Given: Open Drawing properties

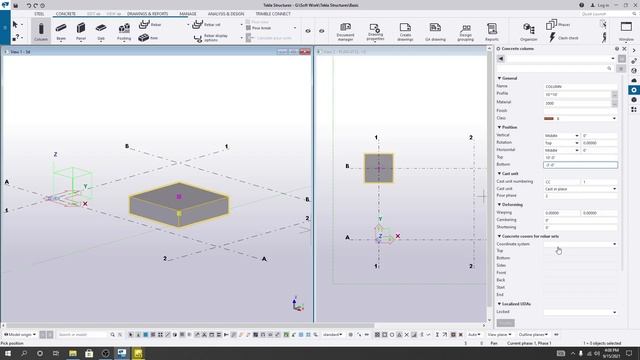Looking at the screenshot, I should click(375, 31).
